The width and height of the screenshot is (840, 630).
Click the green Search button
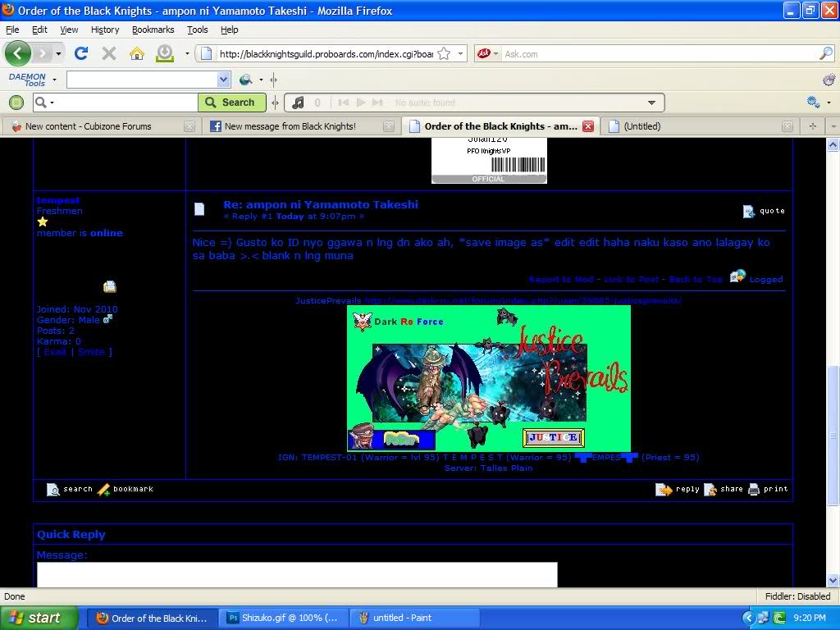point(232,103)
